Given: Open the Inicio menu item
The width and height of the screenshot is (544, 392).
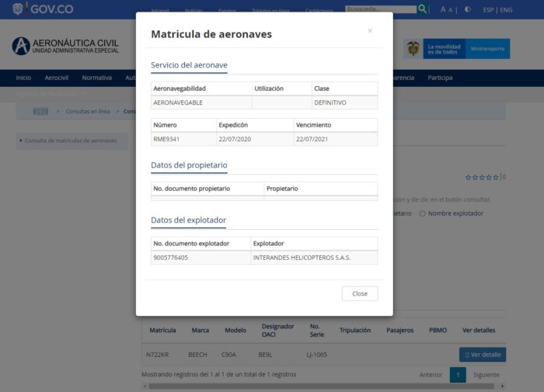Looking at the screenshot, I should pos(23,78).
